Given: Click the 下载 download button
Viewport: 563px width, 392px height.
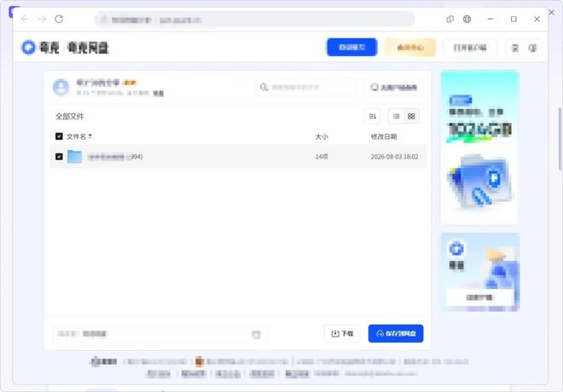Looking at the screenshot, I should tap(342, 333).
